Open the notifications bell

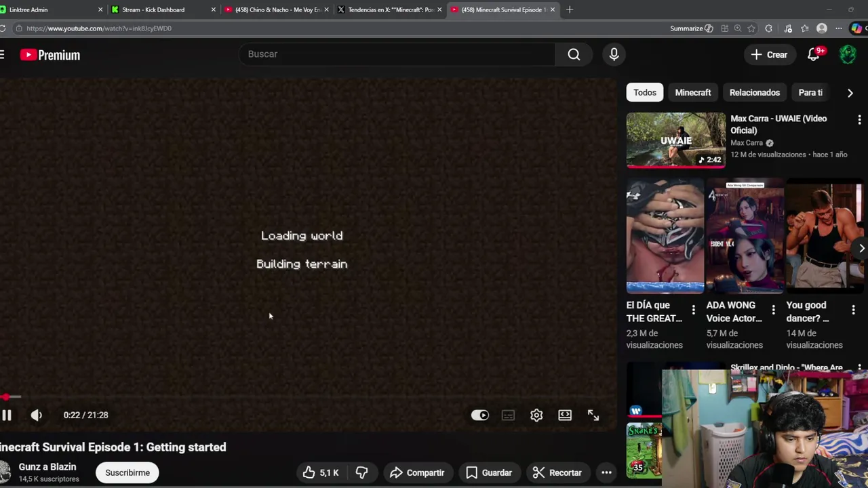tap(814, 55)
